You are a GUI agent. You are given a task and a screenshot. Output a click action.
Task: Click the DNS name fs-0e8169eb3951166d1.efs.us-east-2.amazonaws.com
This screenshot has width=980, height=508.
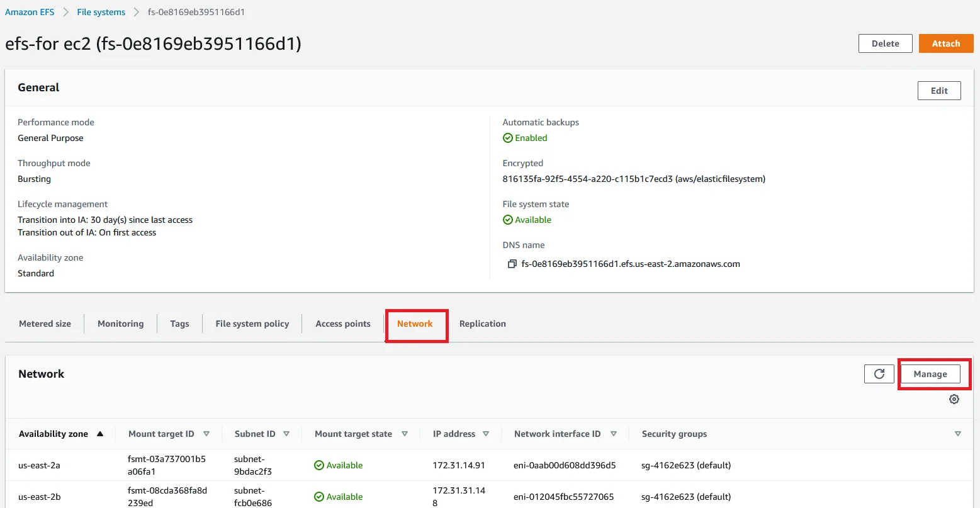[631, 264]
